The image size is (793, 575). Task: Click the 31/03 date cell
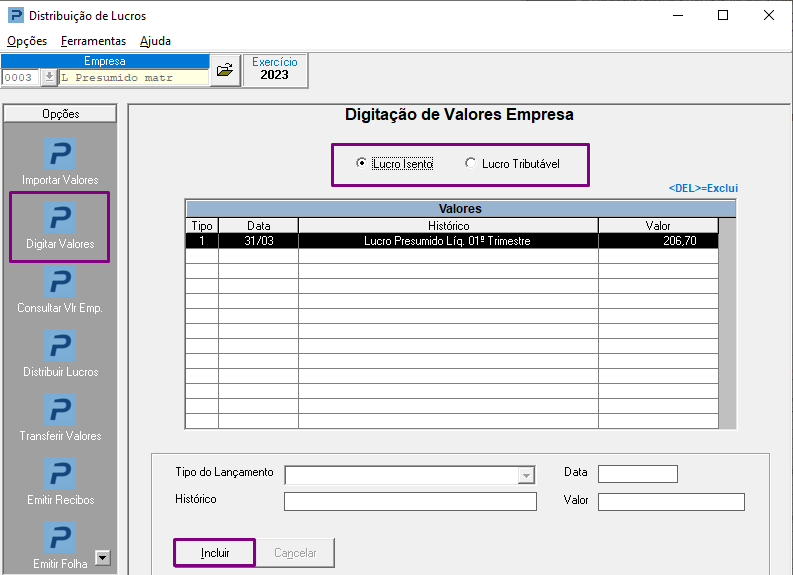[x=258, y=241]
